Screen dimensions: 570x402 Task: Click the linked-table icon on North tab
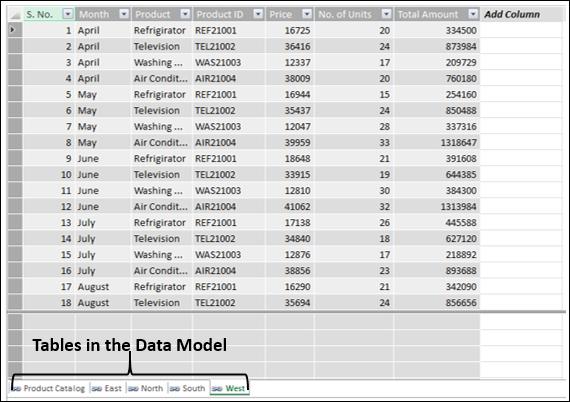(x=133, y=389)
